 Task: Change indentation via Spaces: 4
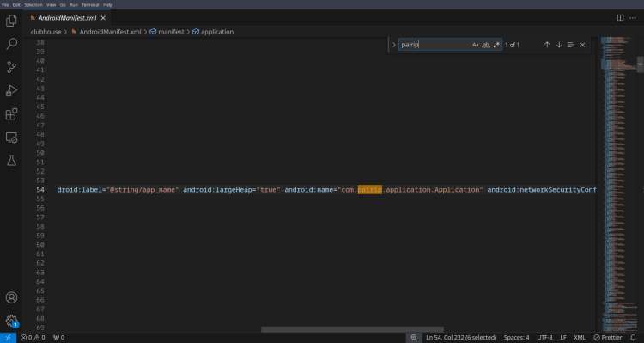516,338
